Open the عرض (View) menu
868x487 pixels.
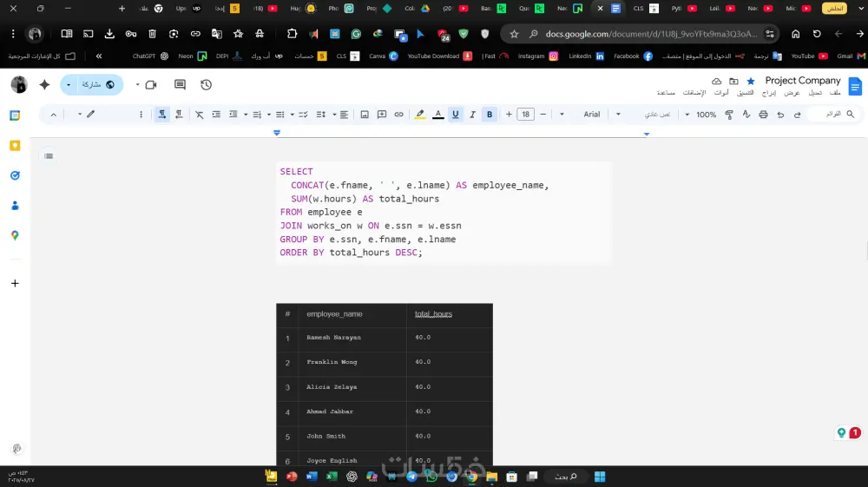(x=792, y=93)
